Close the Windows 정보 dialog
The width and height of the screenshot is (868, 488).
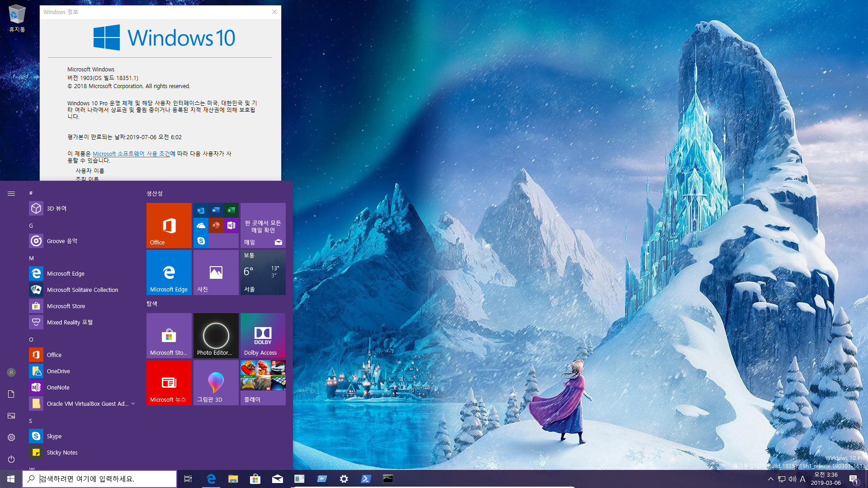(274, 12)
